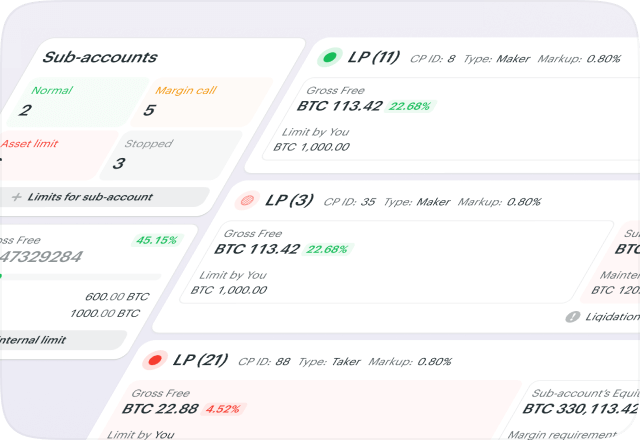The width and height of the screenshot is (640, 440).
Task: Select the Asset limit card
Action: [55, 155]
